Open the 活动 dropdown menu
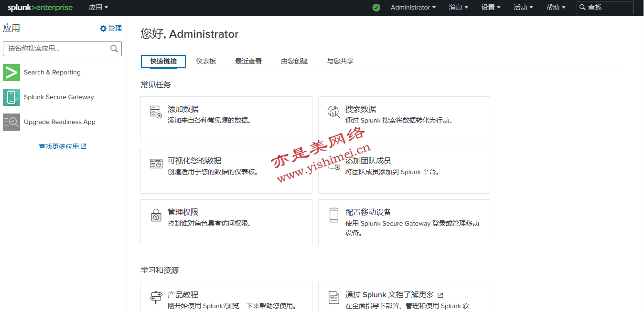This screenshot has height=311, width=644. pos(523,8)
